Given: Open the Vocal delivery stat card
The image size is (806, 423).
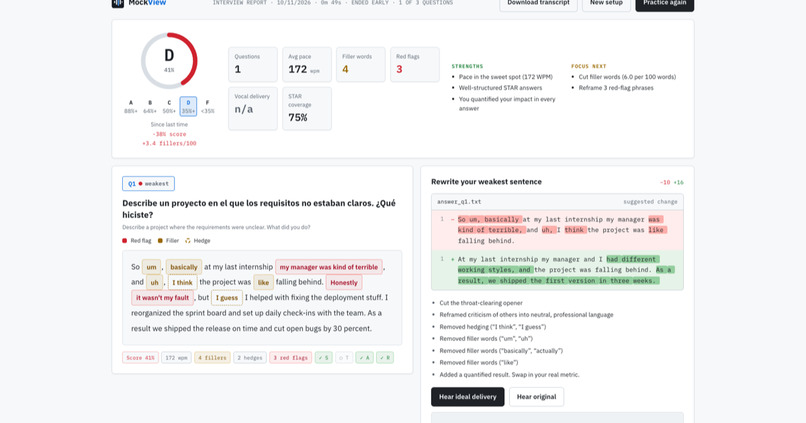Looking at the screenshot, I should (x=253, y=108).
